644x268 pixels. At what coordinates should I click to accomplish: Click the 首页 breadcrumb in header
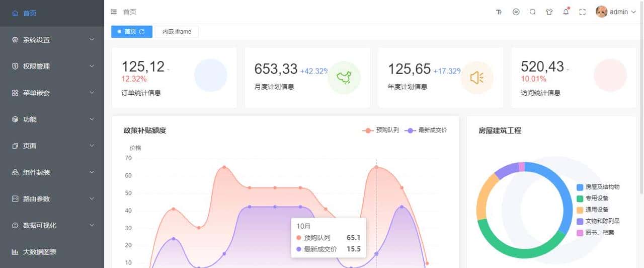130,12
